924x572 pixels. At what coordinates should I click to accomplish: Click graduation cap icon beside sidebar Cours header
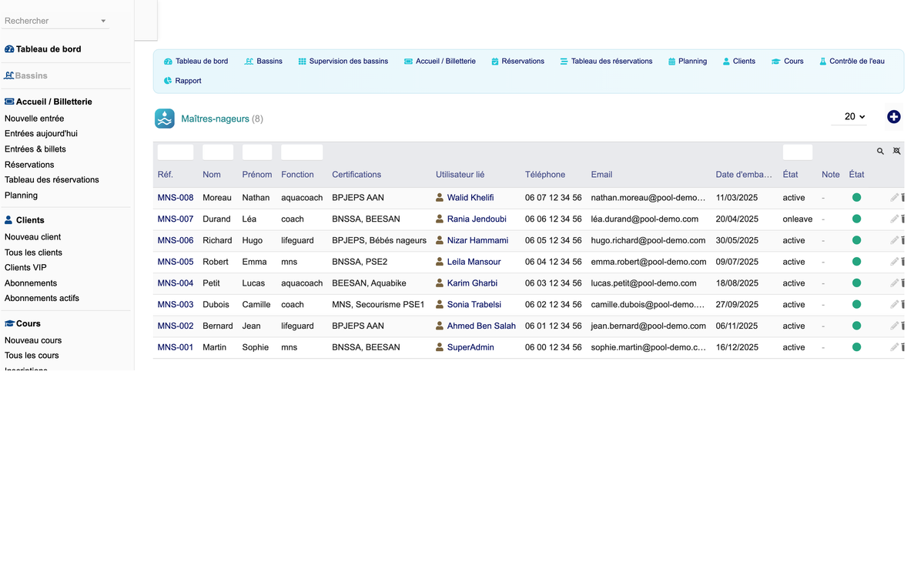point(9,324)
